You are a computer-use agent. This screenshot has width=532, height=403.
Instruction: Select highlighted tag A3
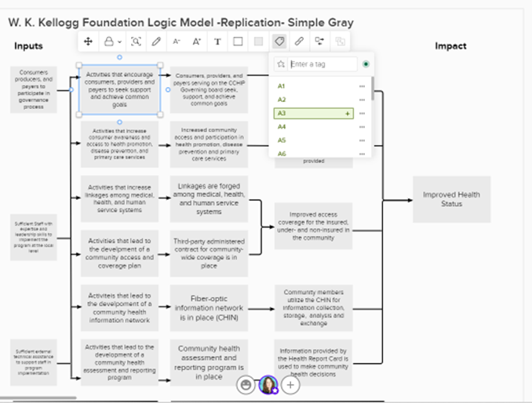click(314, 113)
